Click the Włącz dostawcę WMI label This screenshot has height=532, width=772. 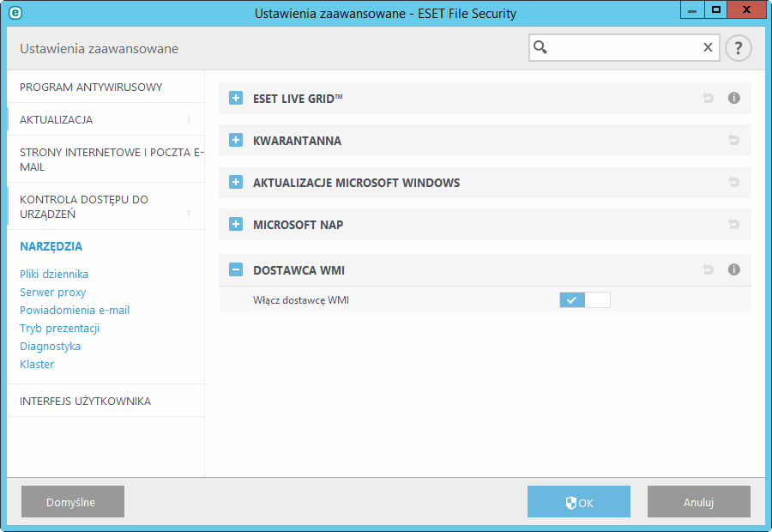(301, 300)
